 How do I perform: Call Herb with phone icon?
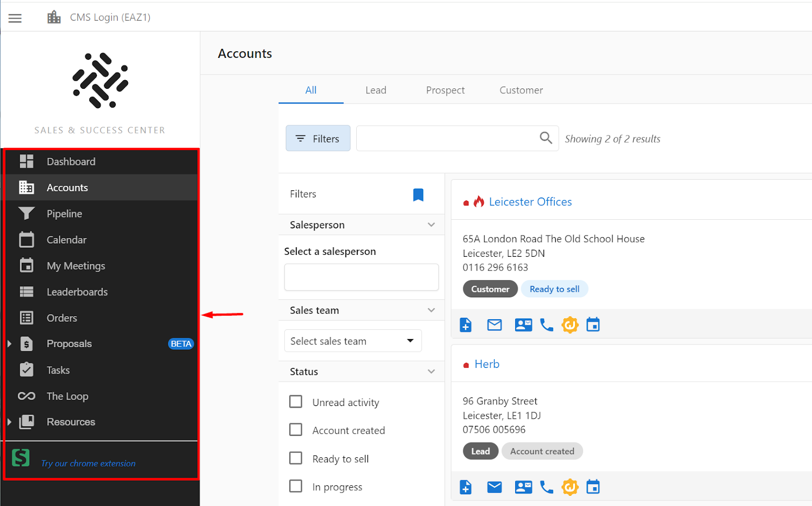[547, 487]
